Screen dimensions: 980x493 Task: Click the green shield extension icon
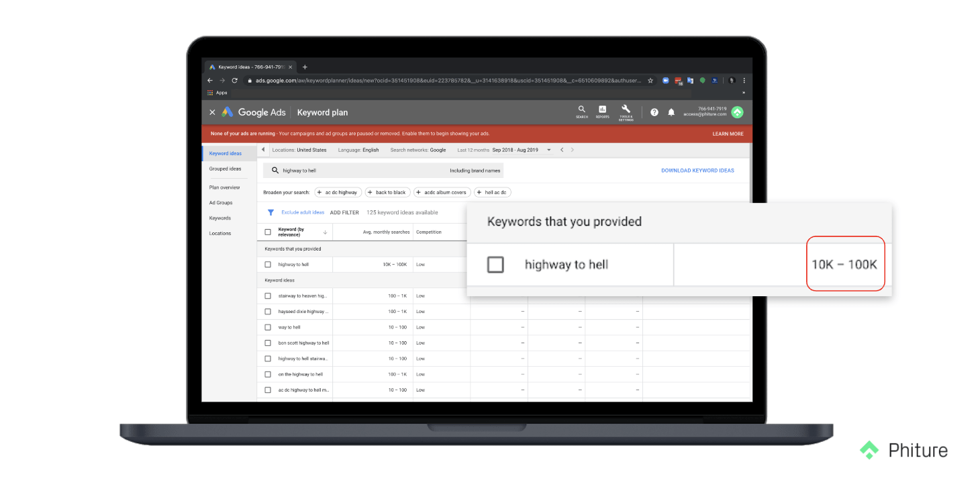tap(702, 80)
